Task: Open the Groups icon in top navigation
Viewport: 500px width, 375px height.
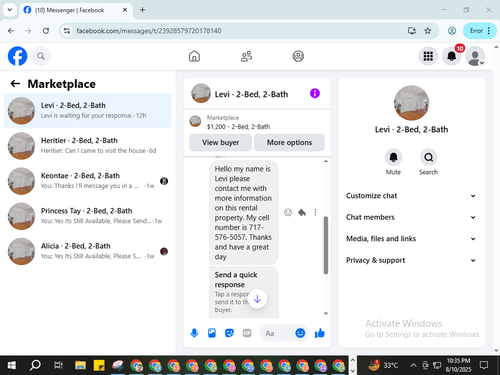Action: (298, 56)
